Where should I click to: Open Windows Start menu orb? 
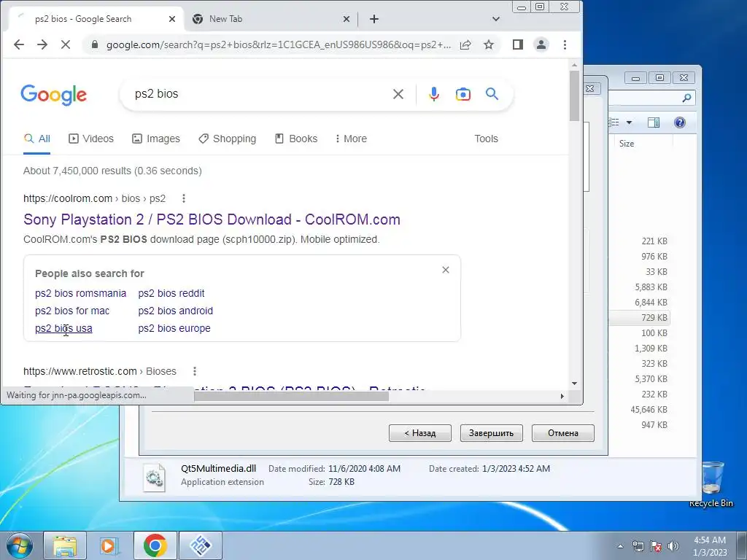(x=20, y=545)
